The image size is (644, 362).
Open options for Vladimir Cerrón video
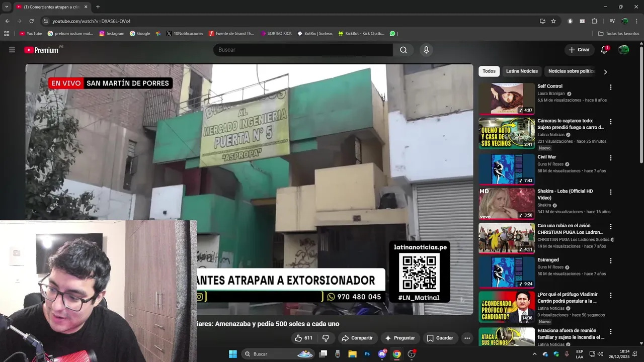click(x=611, y=295)
